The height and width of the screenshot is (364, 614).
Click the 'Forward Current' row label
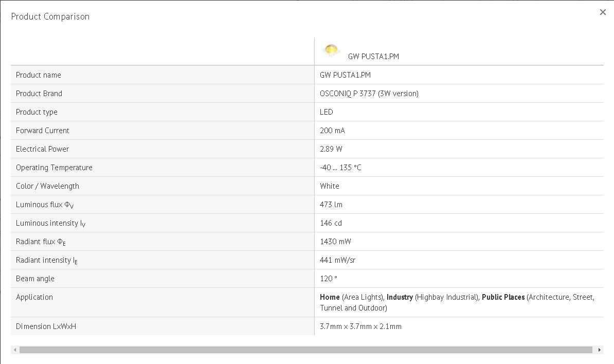tap(42, 131)
